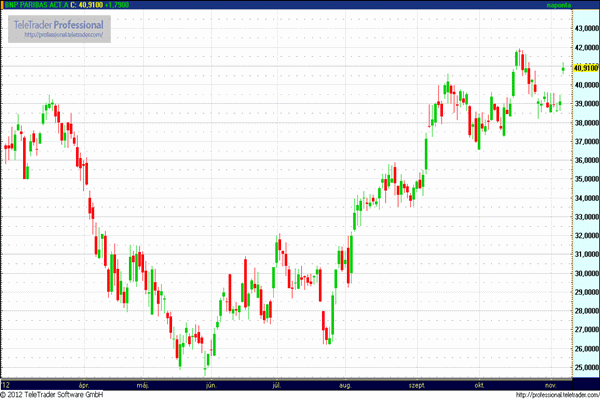Click the '© 2012 TeleTrader Software GmbH' copyright text
600x400 pixels.
tap(62, 394)
